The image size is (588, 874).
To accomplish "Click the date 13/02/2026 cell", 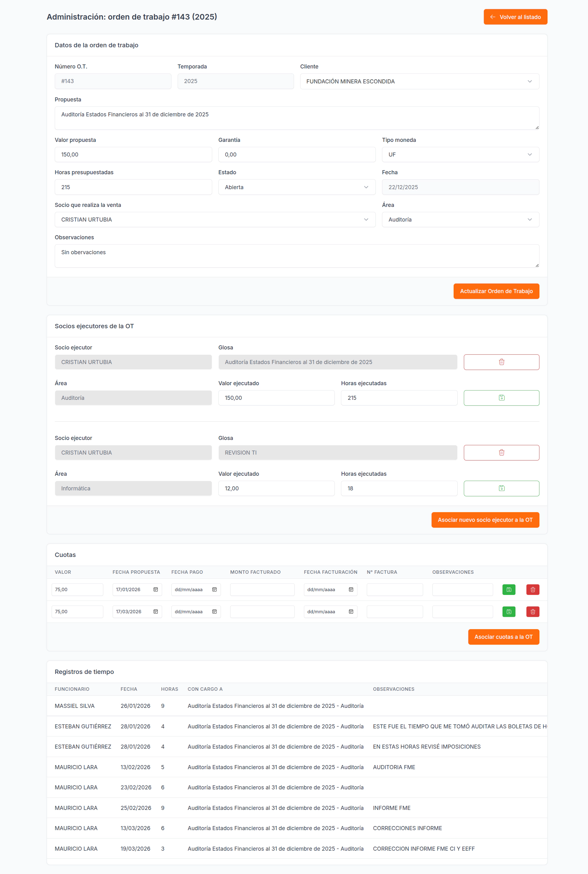I will (135, 767).
